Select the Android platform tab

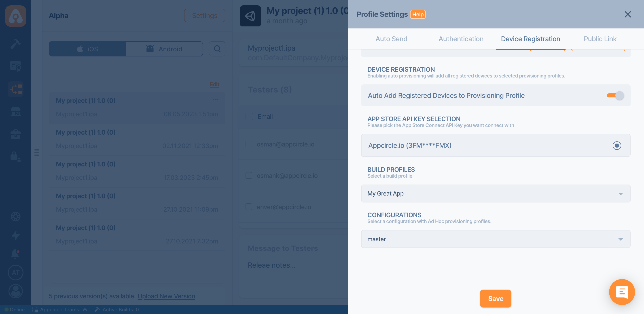pos(164,49)
